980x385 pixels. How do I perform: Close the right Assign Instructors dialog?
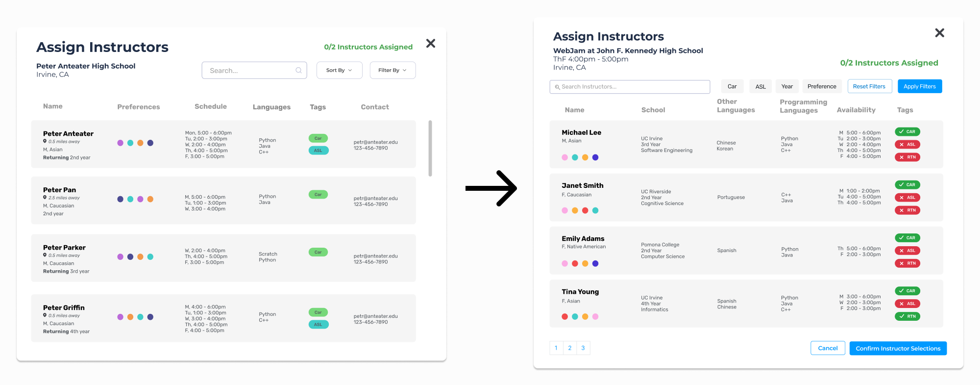pos(939,33)
